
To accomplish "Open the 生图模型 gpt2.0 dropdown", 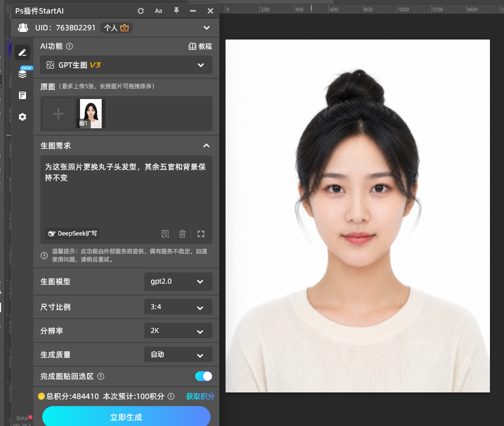I will click(x=178, y=281).
